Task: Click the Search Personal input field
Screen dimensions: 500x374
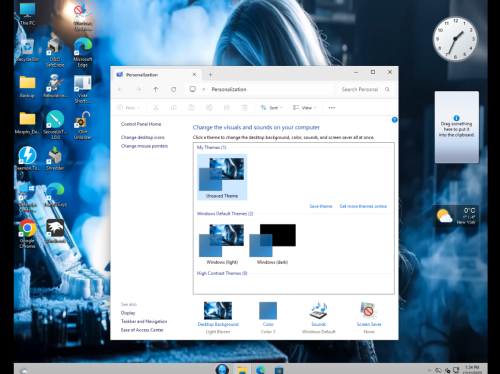Action: point(363,89)
